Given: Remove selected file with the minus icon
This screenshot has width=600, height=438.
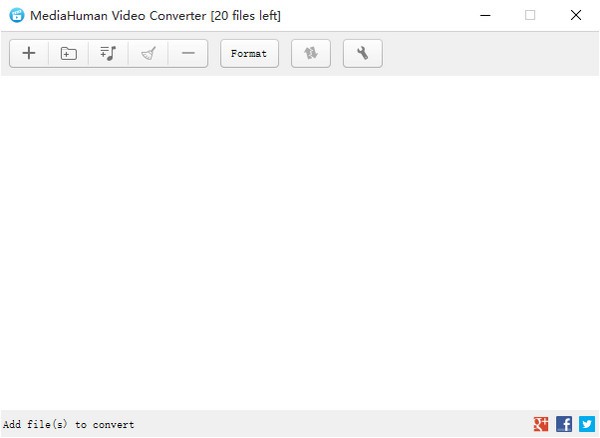Looking at the screenshot, I should [x=188, y=54].
